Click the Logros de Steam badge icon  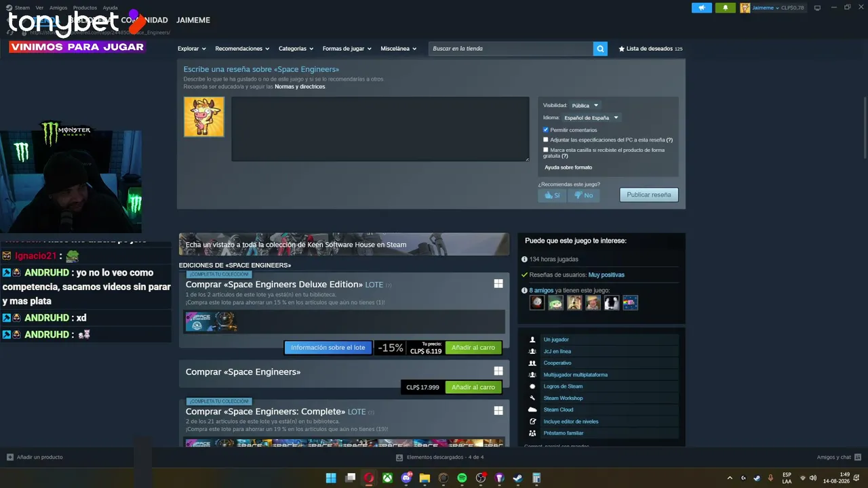point(532,386)
